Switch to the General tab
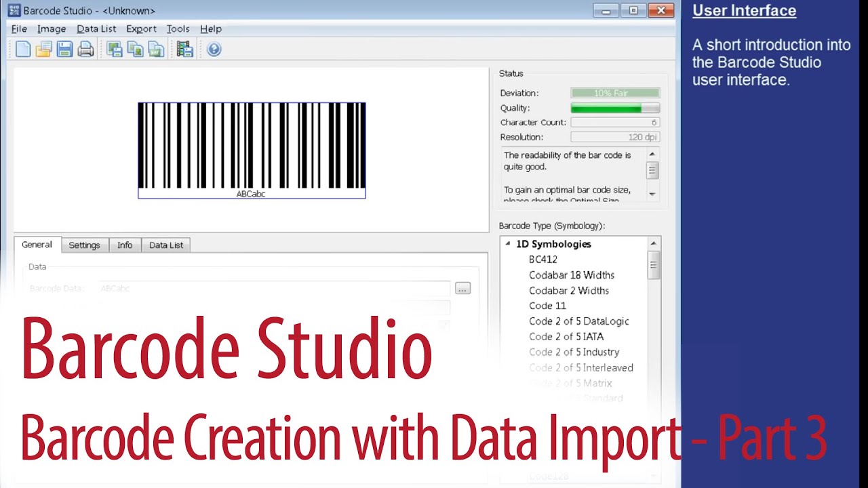 37,245
